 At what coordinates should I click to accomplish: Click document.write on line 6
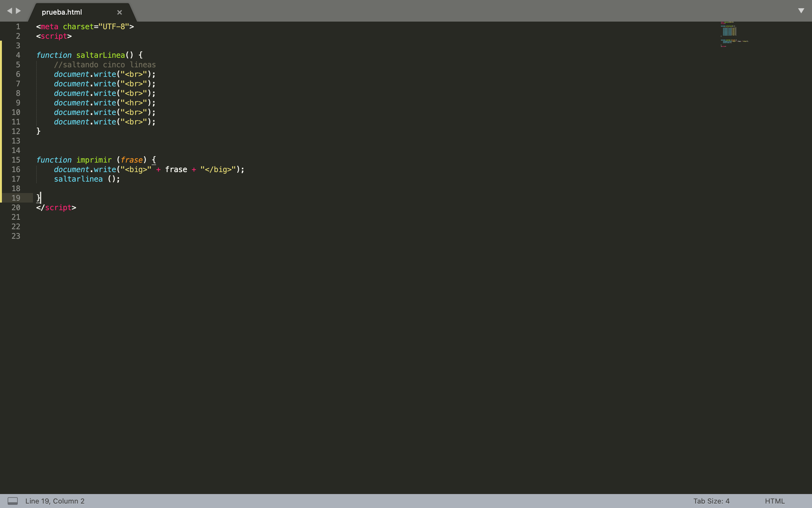point(85,74)
